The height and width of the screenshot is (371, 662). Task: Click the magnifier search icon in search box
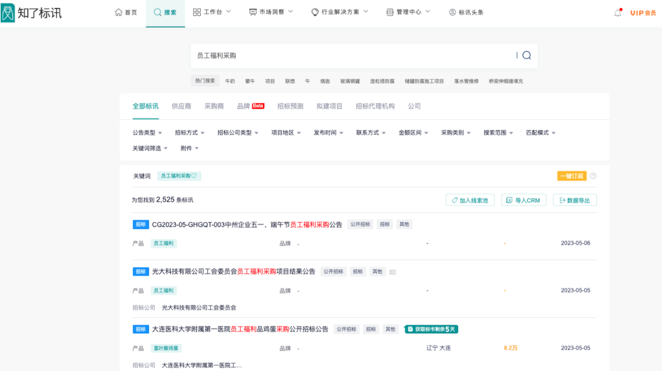526,55
